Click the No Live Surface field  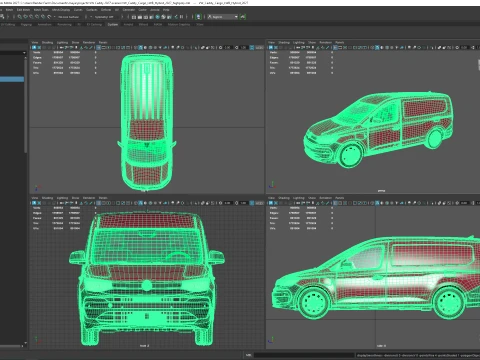[69, 17]
